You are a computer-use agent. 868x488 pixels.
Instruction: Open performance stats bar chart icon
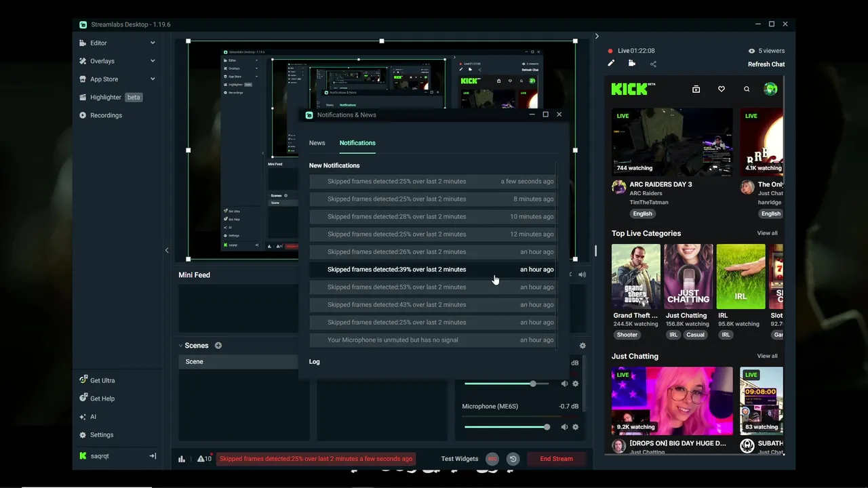(x=182, y=459)
